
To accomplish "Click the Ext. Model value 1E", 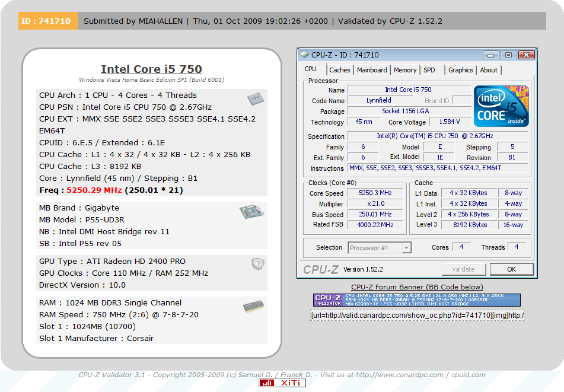I will [x=439, y=158].
